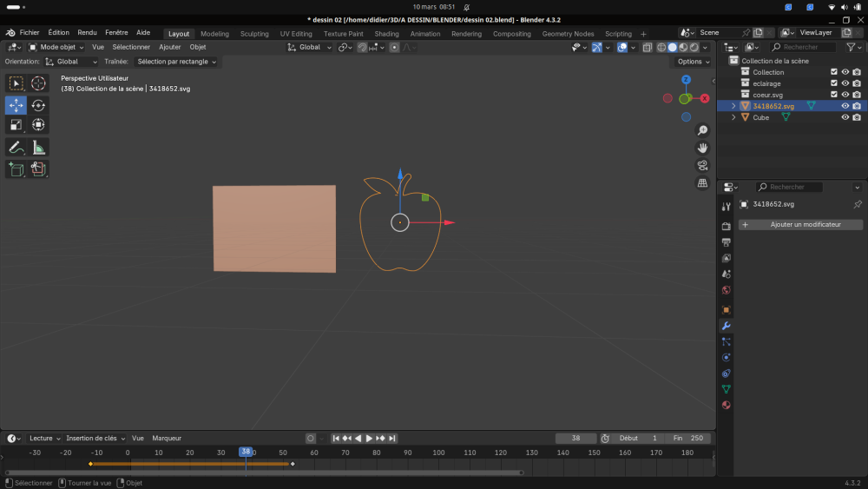This screenshot has height=489, width=868.
Task: Select the Scale tool in the toolbar
Action: pyautogui.click(x=16, y=125)
